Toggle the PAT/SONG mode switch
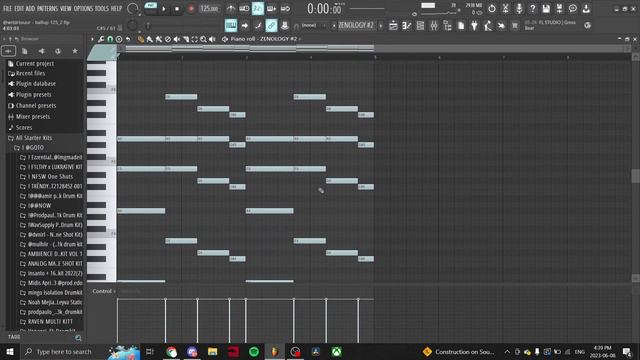640x360 pixels. click(151, 8)
